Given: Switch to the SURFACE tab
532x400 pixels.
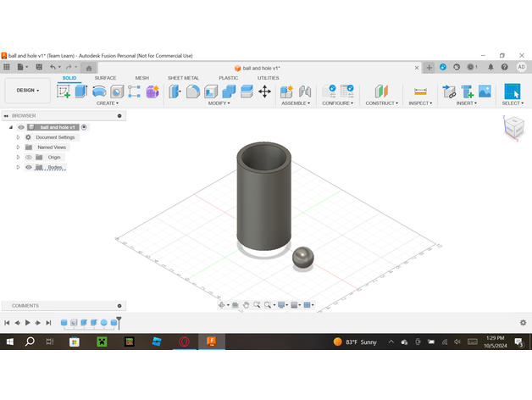Looking at the screenshot, I should [x=105, y=78].
